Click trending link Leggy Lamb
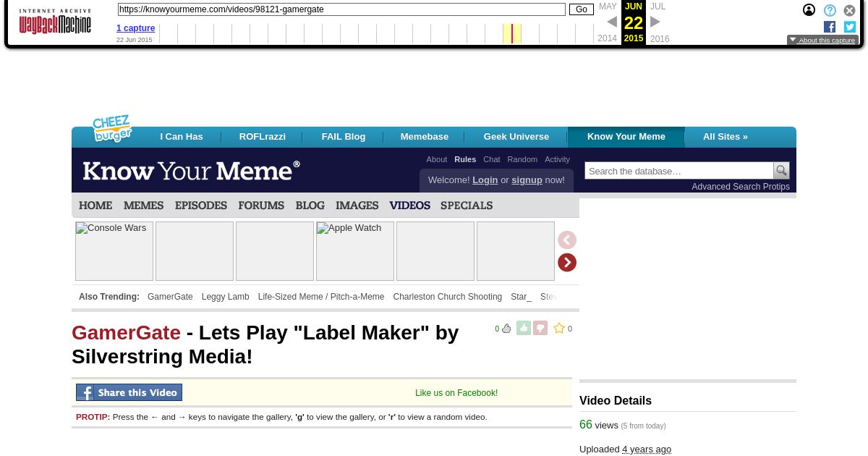 pos(226,297)
